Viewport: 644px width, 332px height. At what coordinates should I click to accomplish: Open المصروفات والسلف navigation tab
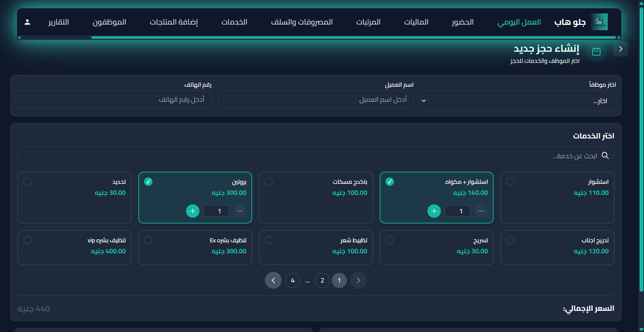pos(302,22)
